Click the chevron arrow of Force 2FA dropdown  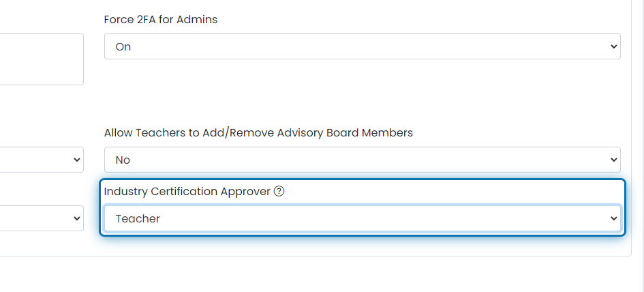[613, 46]
